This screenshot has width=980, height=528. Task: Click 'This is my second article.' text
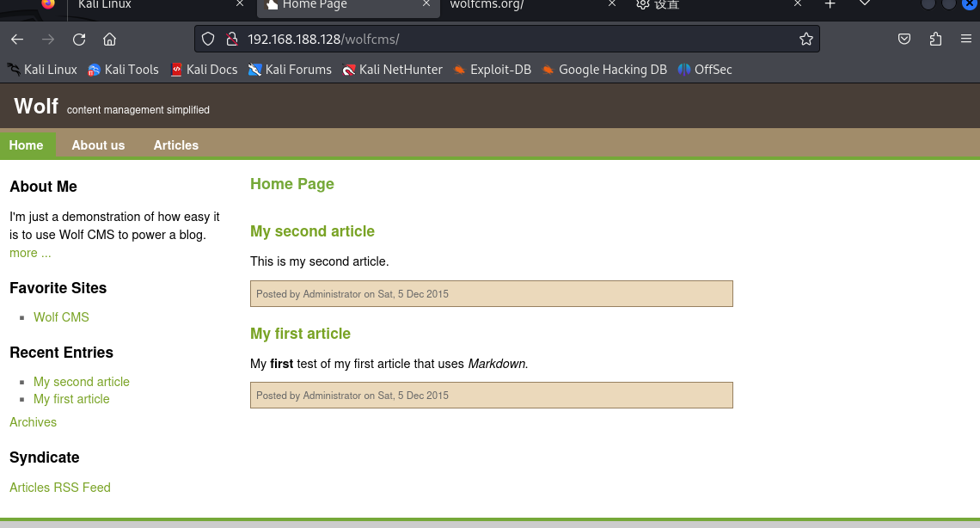(320, 261)
